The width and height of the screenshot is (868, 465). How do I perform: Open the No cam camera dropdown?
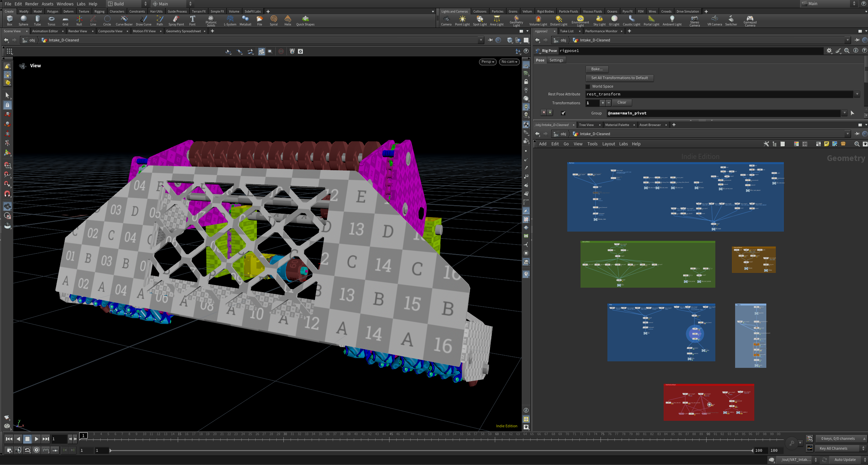tap(509, 62)
